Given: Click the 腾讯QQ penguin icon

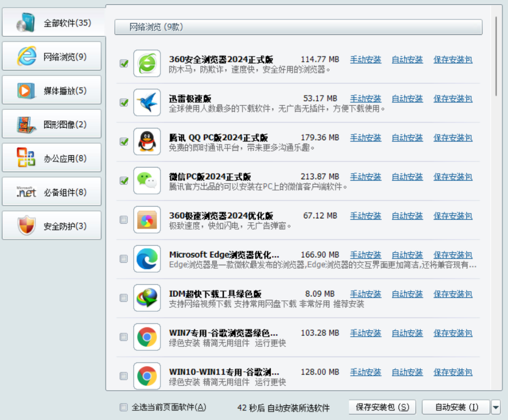Looking at the screenshot, I should [x=146, y=141].
